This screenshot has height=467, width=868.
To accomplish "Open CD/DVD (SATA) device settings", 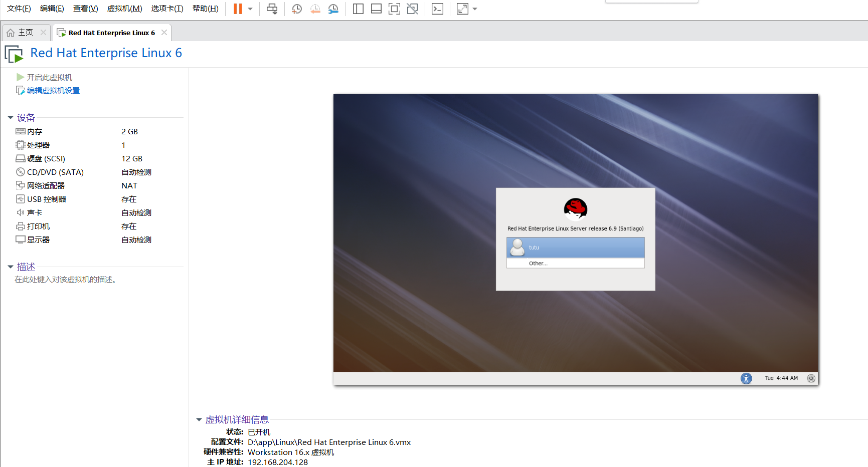I will pos(54,172).
